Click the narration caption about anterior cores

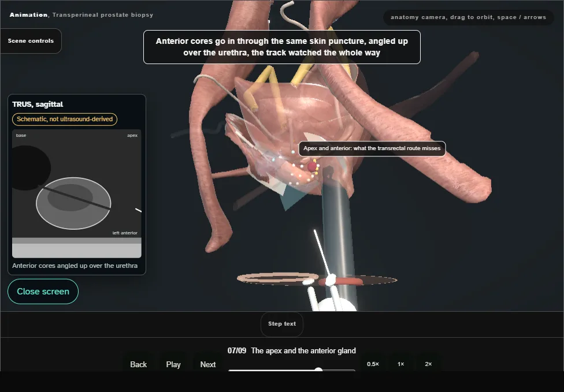click(x=281, y=47)
